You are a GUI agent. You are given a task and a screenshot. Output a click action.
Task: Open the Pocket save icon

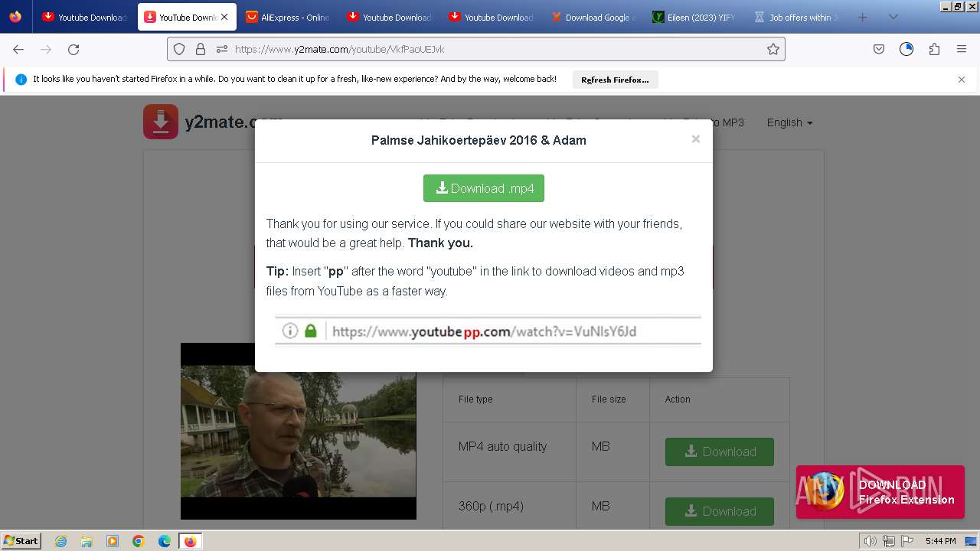[879, 49]
